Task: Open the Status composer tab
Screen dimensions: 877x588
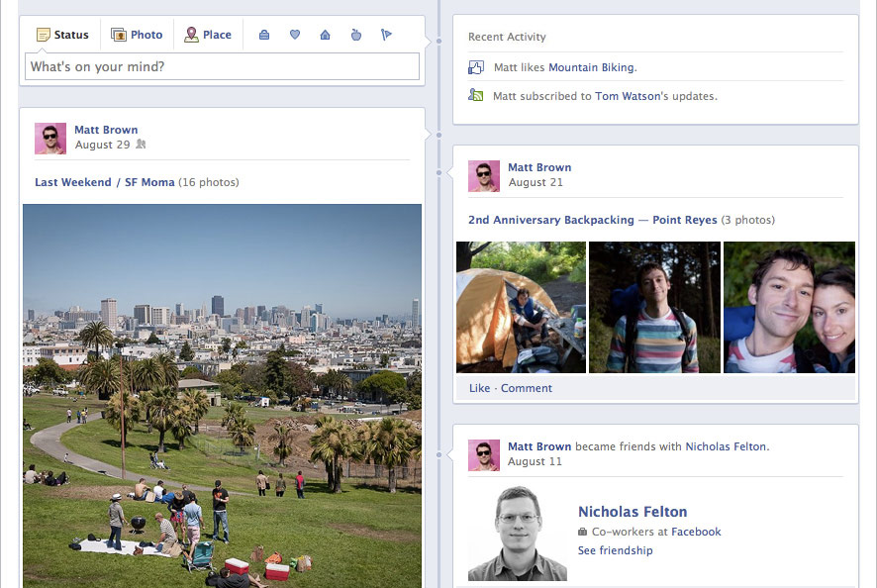Action: click(x=61, y=35)
